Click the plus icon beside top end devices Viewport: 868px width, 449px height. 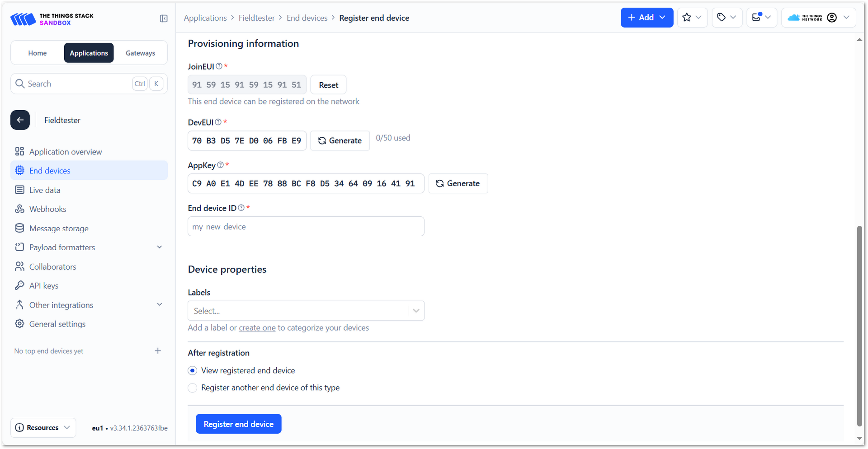pos(158,351)
